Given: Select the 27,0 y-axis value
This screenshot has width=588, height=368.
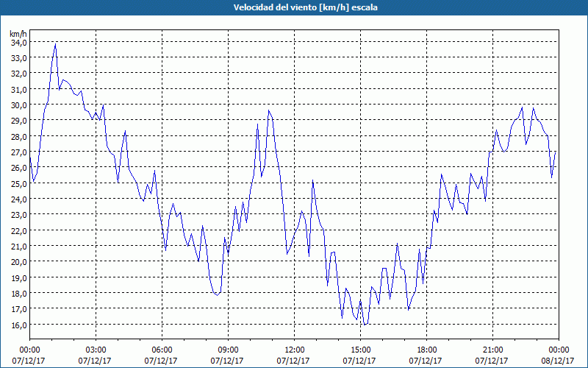Looking at the screenshot, I should coord(18,152).
